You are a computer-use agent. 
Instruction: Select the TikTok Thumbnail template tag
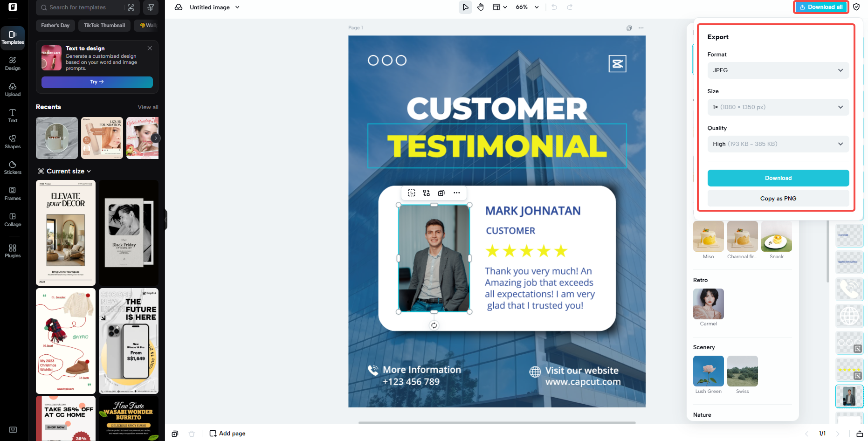[x=104, y=25]
